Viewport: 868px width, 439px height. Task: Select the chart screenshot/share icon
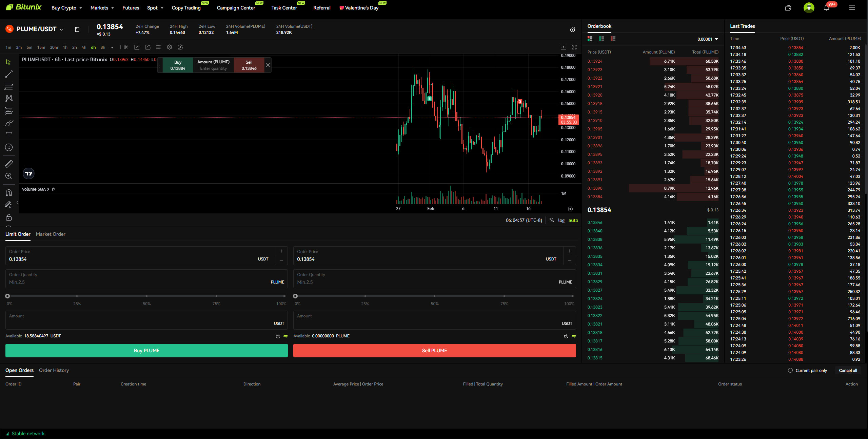[x=147, y=47]
